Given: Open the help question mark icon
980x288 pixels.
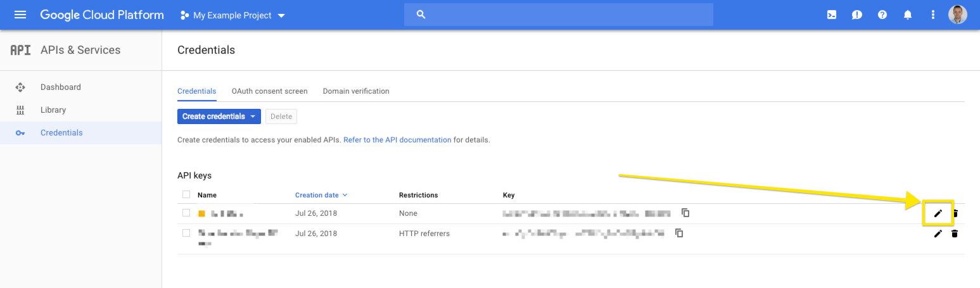Looking at the screenshot, I should (882, 15).
